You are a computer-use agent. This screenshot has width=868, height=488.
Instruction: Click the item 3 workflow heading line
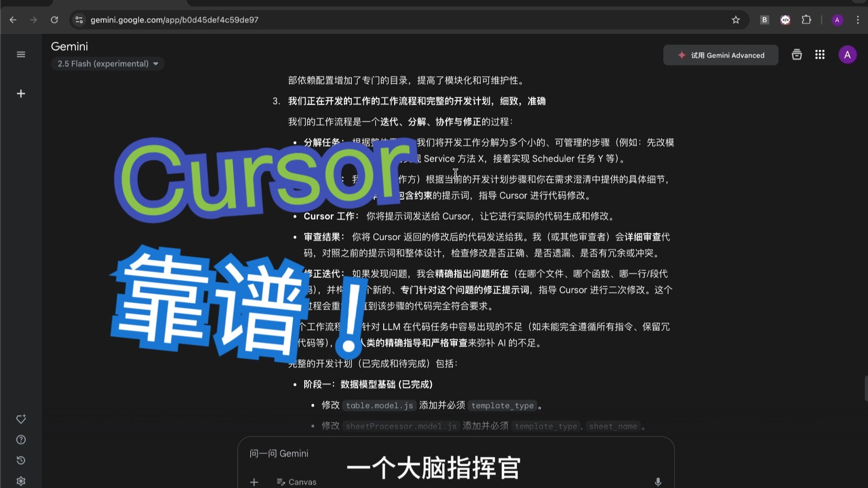click(x=417, y=101)
